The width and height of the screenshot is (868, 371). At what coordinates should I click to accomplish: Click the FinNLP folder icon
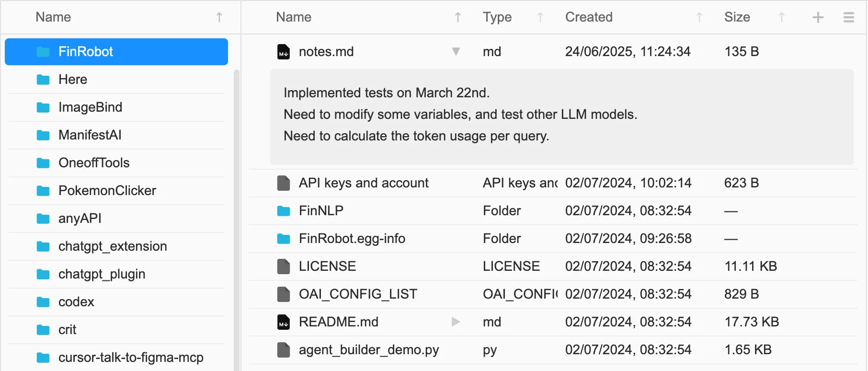click(284, 211)
